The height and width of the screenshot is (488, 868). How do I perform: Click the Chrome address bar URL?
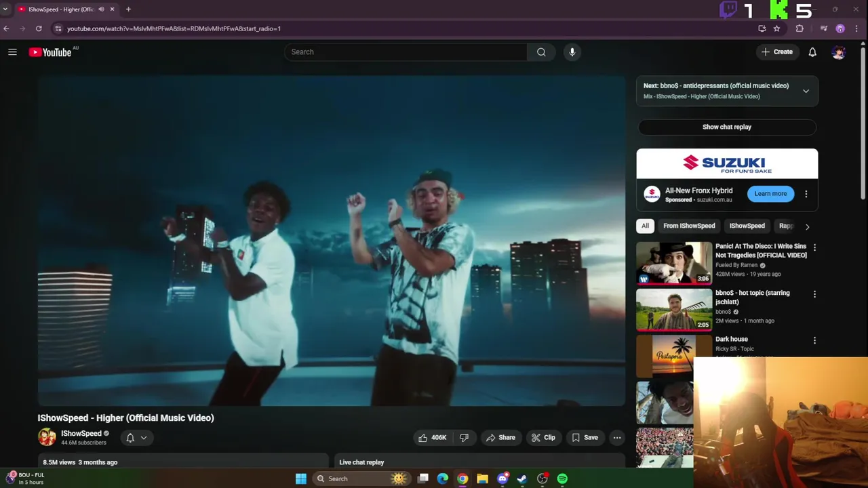(x=174, y=28)
